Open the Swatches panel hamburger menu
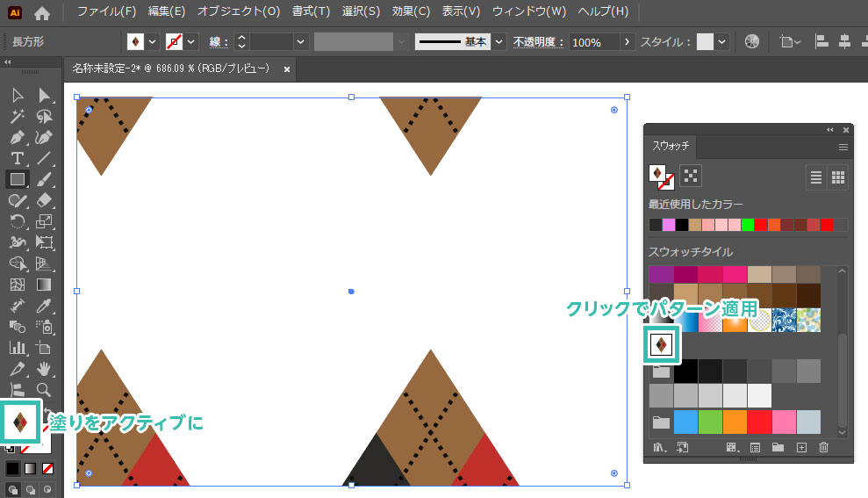Viewport: 868px width, 498px height. tap(843, 147)
